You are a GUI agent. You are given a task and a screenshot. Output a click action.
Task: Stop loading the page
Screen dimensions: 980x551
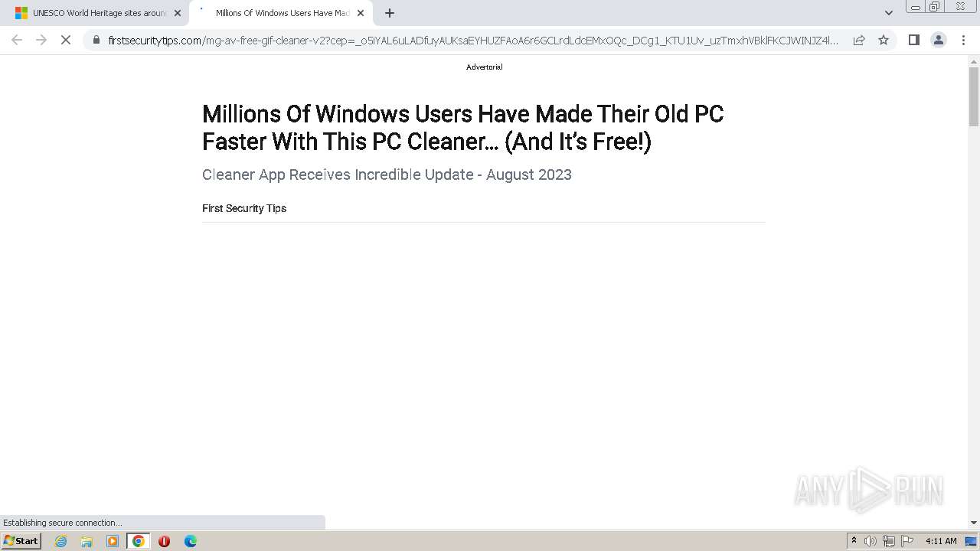(x=66, y=40)
